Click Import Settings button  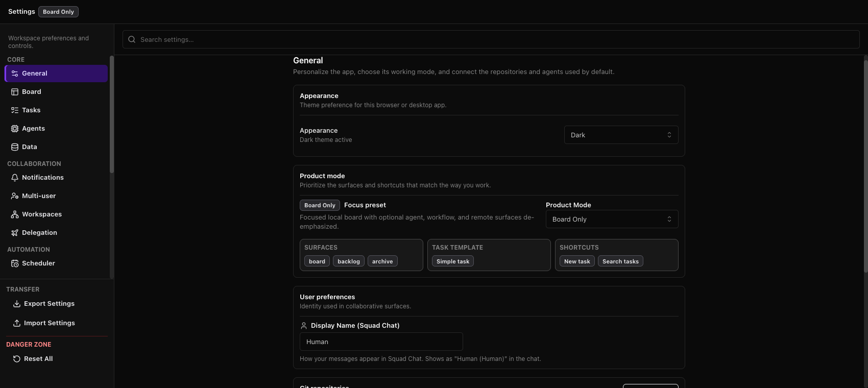tap(56, 323)
